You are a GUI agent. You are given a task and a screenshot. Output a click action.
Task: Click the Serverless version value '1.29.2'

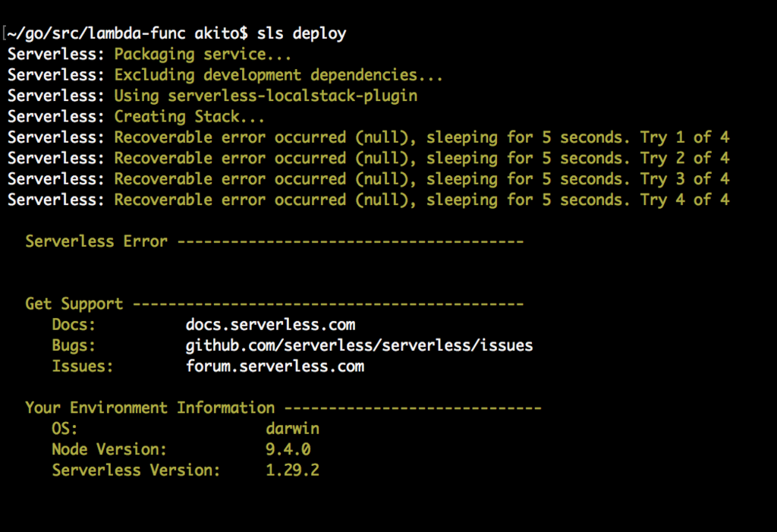292,471
